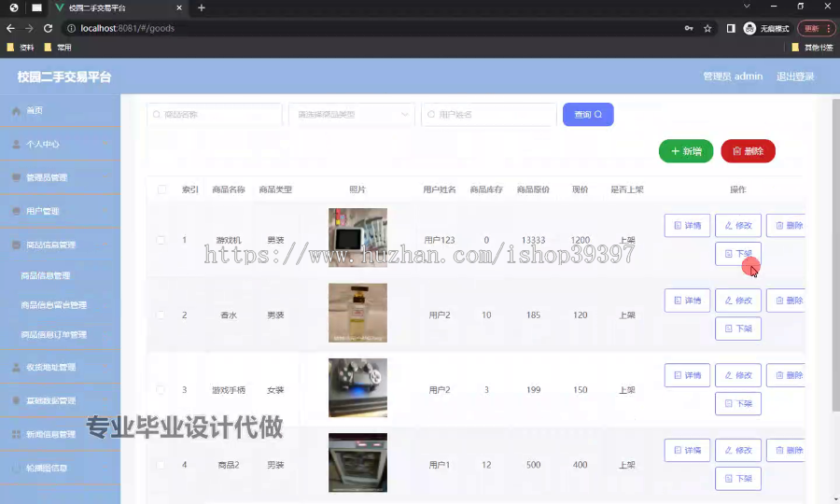This screenshot has height=504, width=840.
Task: Expand the 用户管理 sidebar menu
Action: click(60, 211)
